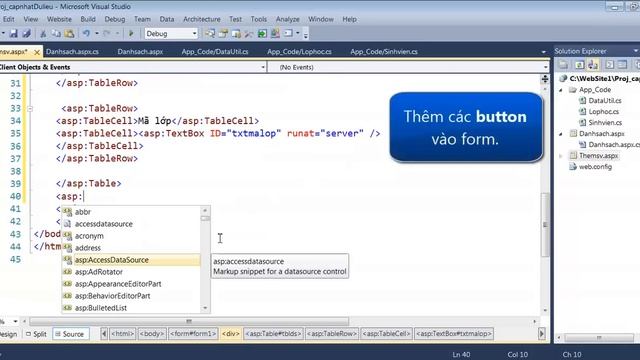Viewport: 640px width, 360px height.
Task: Click View Code icon in Solution Explorer
Action: click(x=609, y=64)
